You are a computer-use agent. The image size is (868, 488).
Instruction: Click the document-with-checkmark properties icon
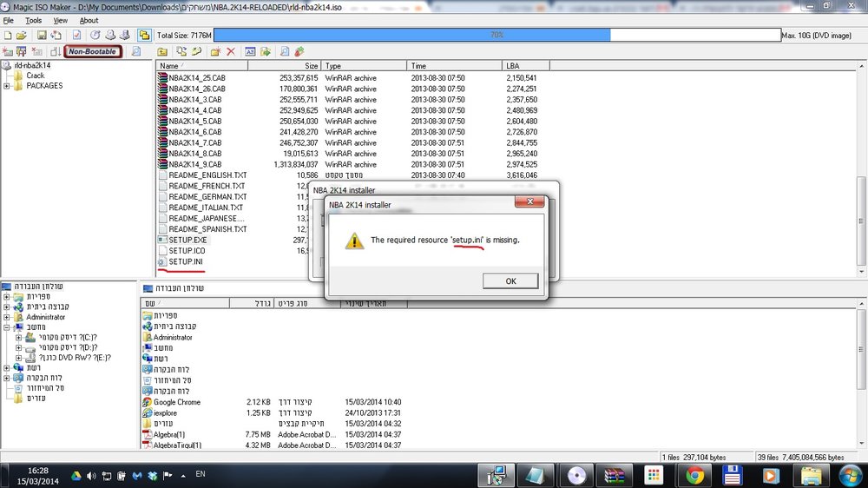76,36
